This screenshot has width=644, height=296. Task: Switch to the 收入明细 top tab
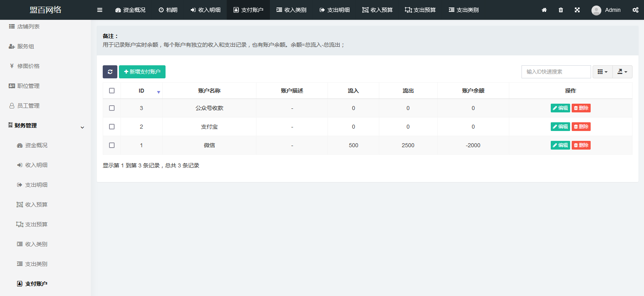tap(205, 10)
